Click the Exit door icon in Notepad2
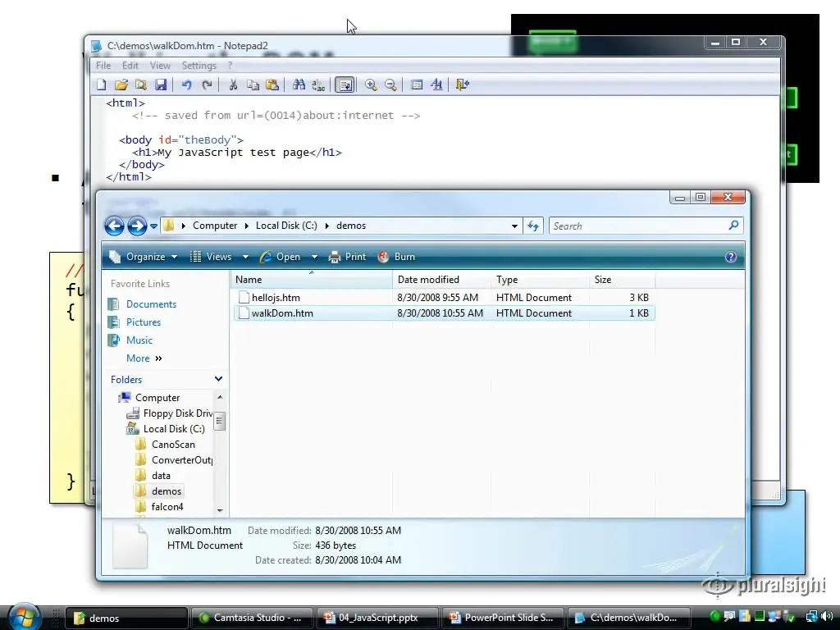Image resolution: width=840 pixels, height=630 pixels. [463, 84]
